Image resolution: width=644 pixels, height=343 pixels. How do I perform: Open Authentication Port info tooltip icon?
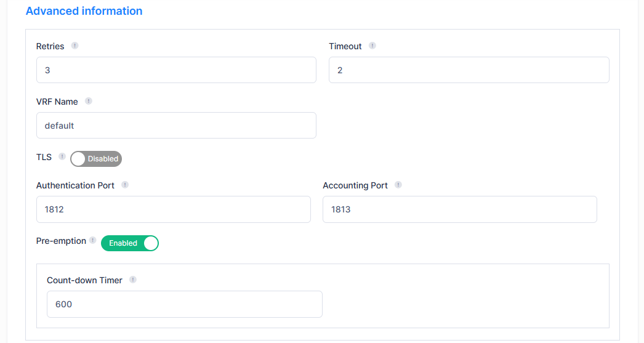coord(125,185)
